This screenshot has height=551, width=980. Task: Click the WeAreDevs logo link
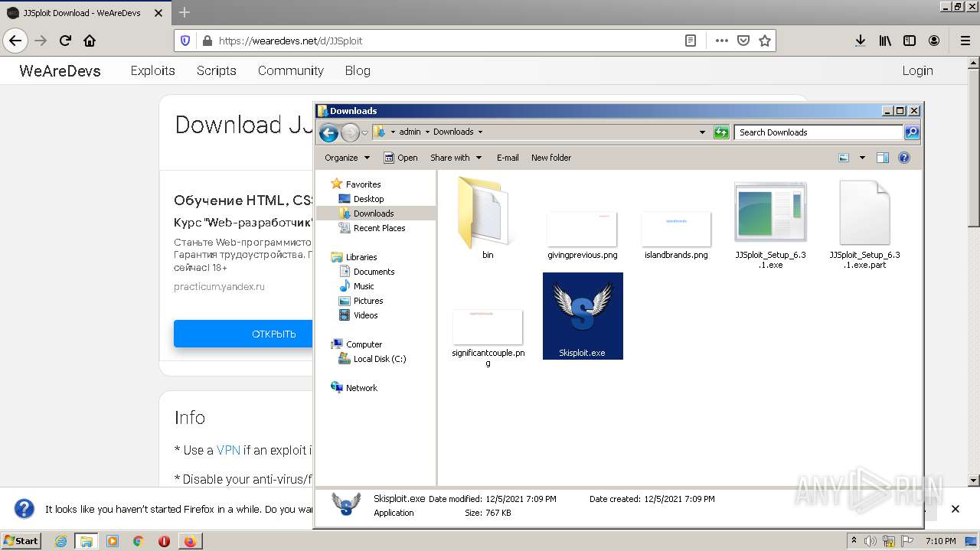pos(60,70)
